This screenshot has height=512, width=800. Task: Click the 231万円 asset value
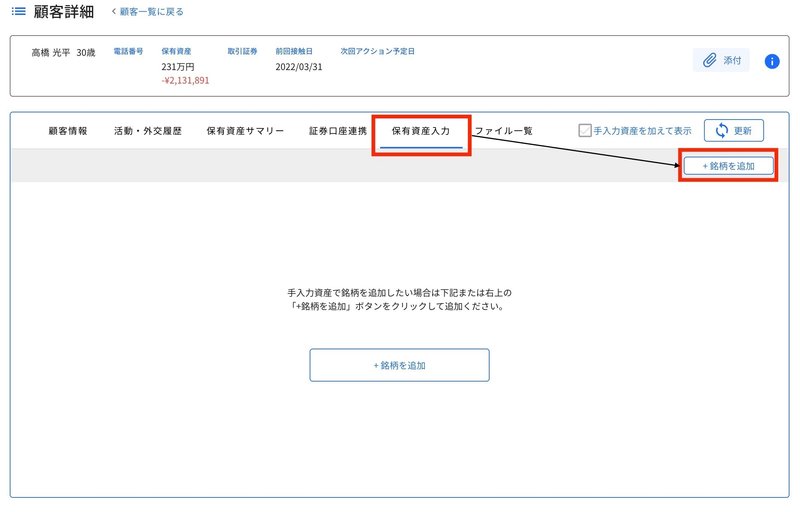point(178,67)
